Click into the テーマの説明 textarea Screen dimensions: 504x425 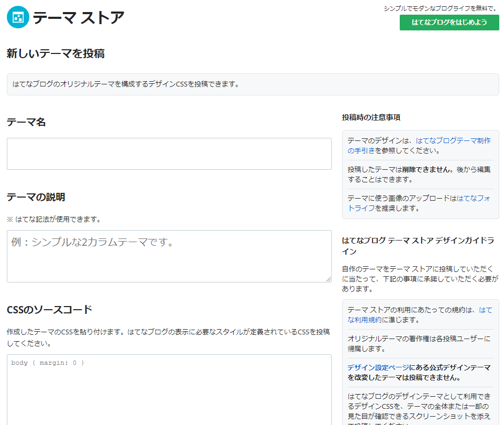tap(169, 256)
